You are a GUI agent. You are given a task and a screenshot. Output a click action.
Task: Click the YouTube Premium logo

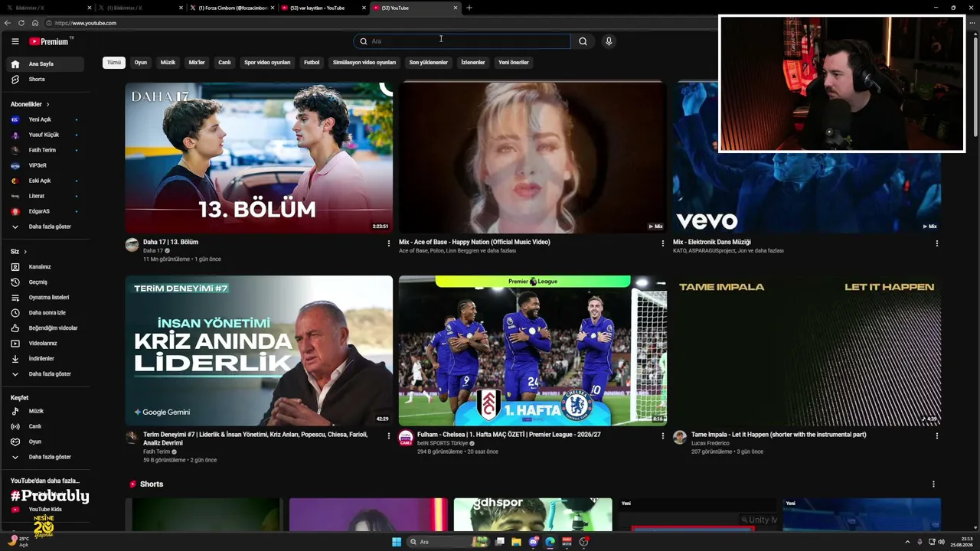[x=50, y=41]
